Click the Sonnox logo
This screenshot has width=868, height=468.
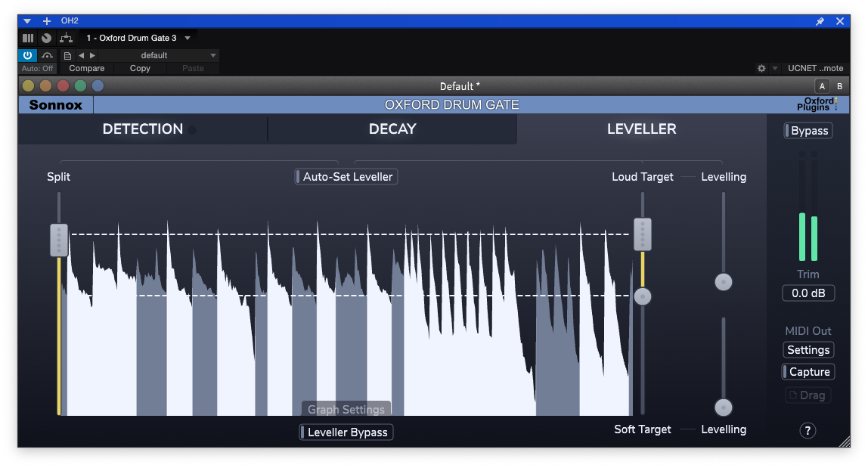(x=55, y=104)
